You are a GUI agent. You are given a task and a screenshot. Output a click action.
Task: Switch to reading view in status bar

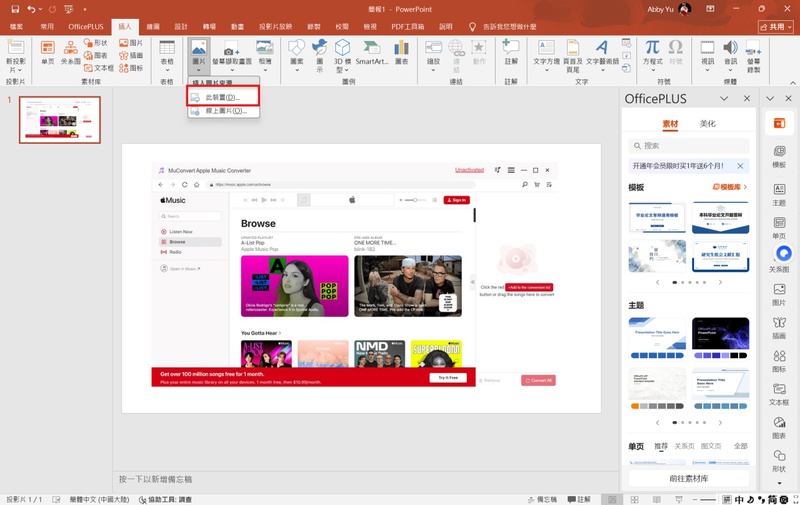click(657, 499)
